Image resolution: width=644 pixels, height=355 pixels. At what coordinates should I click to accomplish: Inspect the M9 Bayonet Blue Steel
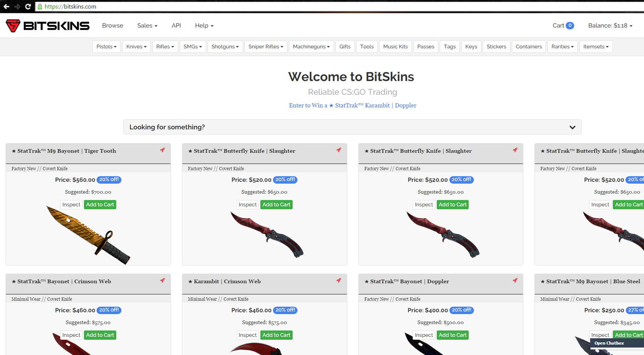click(600, 335)
